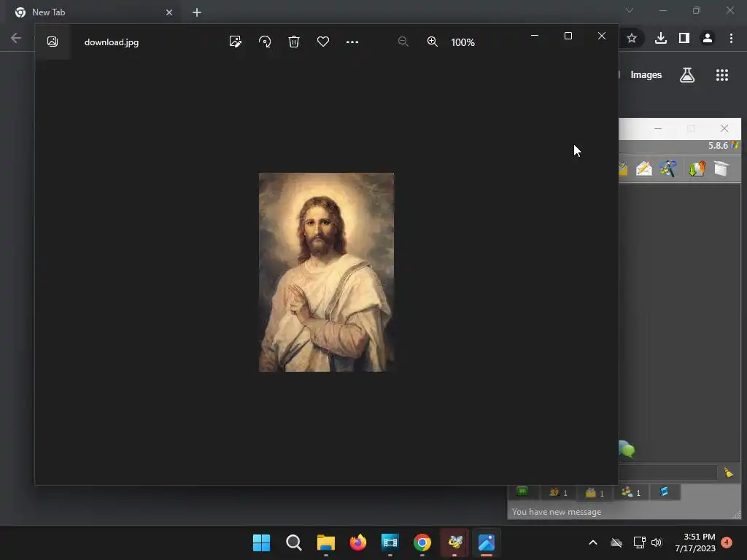
Task: Click the zoom out magnifier in Photos
Action: click(x=403, y=42)
